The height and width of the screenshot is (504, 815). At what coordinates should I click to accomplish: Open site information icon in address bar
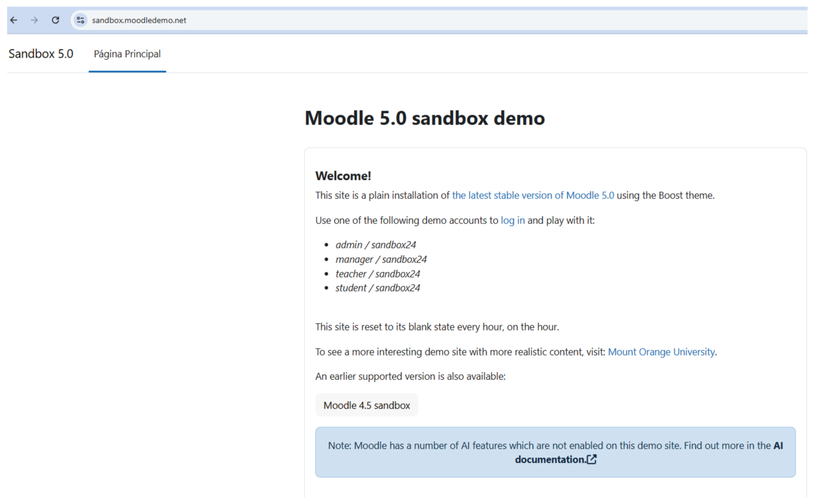(x=80, y=20)
